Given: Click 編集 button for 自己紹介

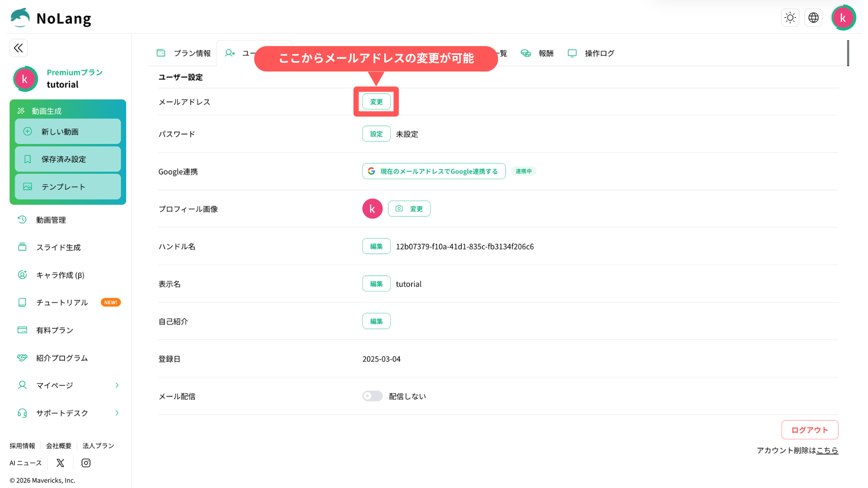Looking at the screenshot, I should click(376, 321).
